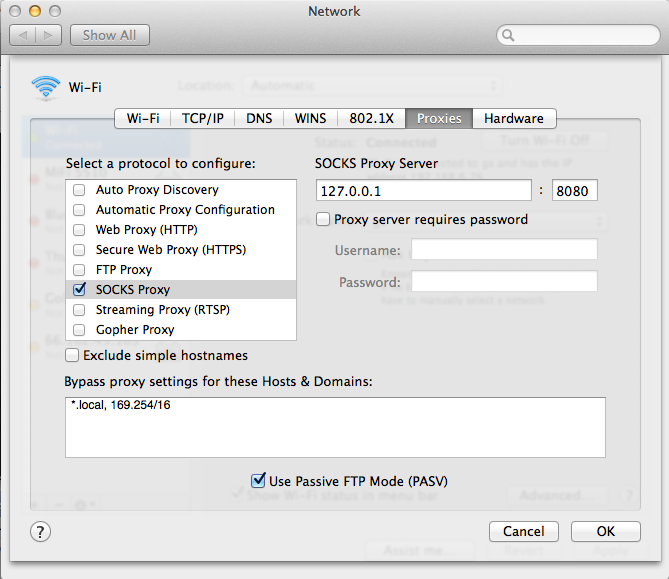This screenshot has height=579, width=669.
Task: Click the Wi-Fi signal icon
Action: tap(45, 87)
